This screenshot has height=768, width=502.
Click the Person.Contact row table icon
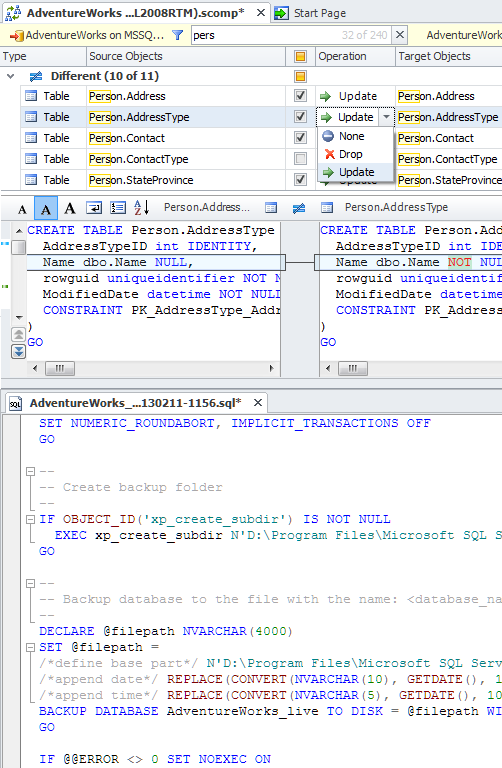31,138
